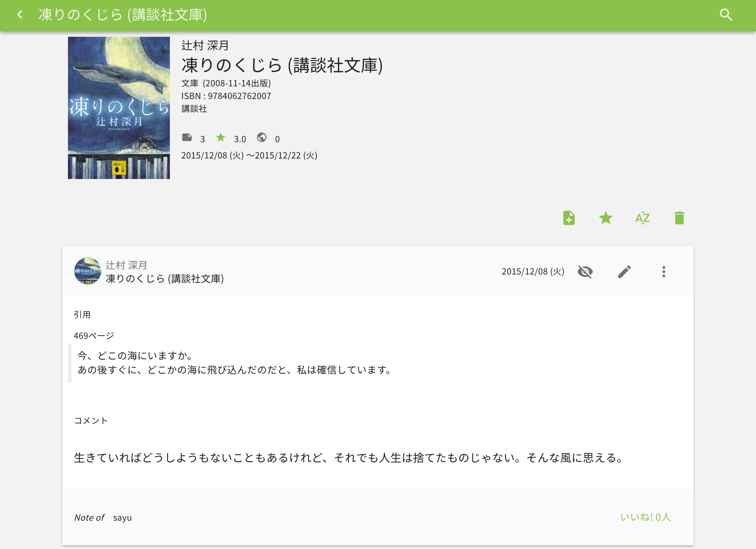The image size is (756, 549).
Task: Toggle the note's hidden eye icon
Action: click(586, 271)
